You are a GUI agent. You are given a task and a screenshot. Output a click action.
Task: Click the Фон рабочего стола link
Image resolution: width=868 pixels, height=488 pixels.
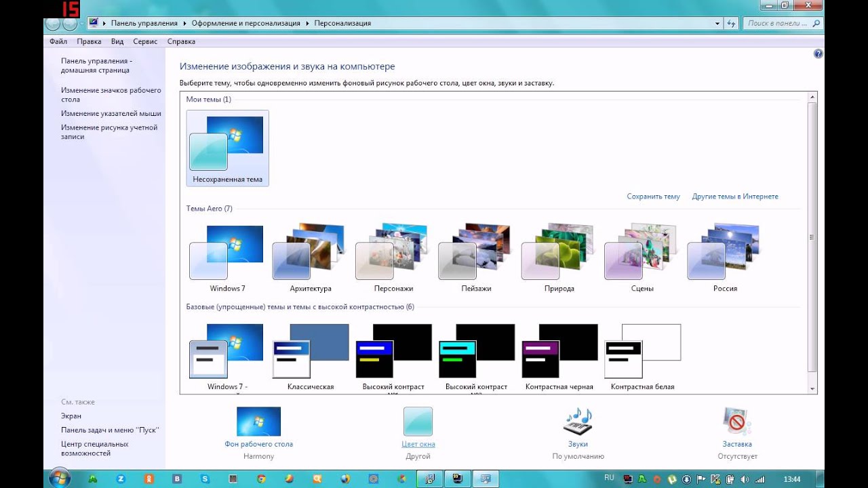(x=258, y=445)
